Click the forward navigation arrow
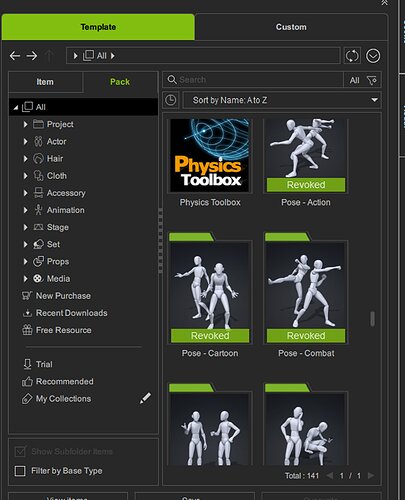Screen dimensions: 405x500 coord(32,56)
